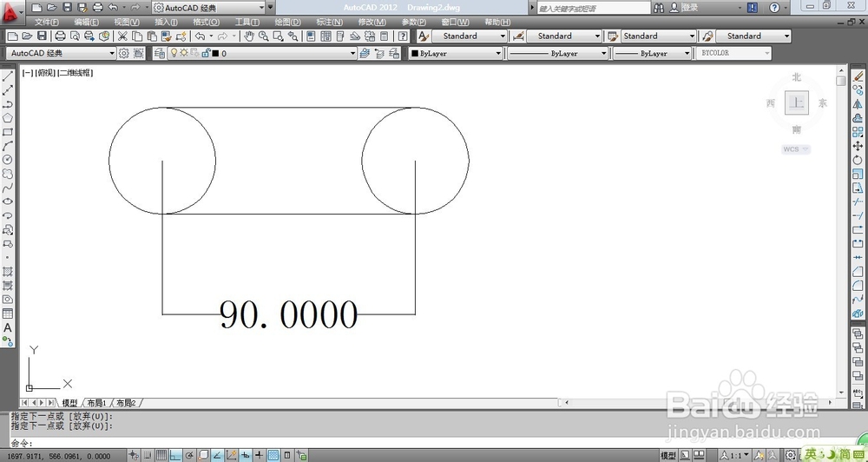Screen dimensions: 868x462
Task: Click the Plot printer icon in standard toolbar
Action: [x=61, y=36]
